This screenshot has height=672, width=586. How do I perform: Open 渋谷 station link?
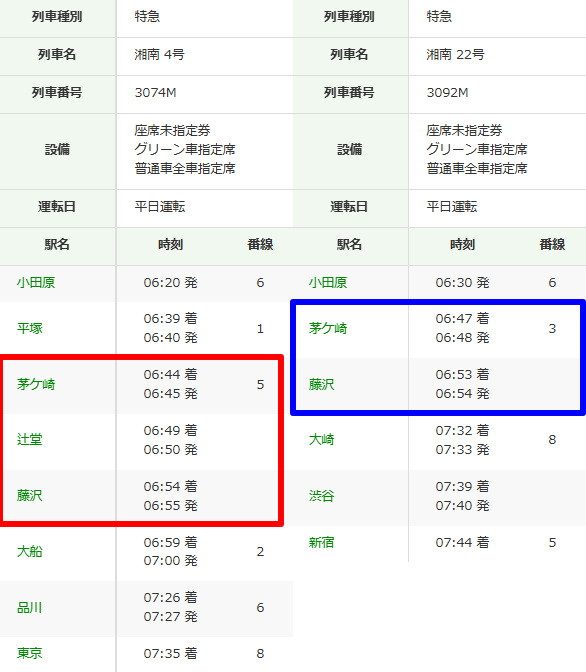pos(322,495)
